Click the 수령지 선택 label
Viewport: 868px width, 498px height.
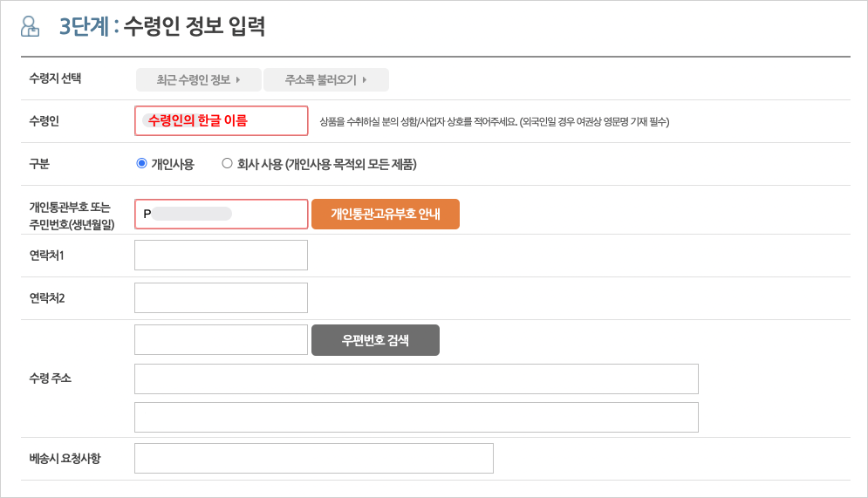[x=55, y=78]
